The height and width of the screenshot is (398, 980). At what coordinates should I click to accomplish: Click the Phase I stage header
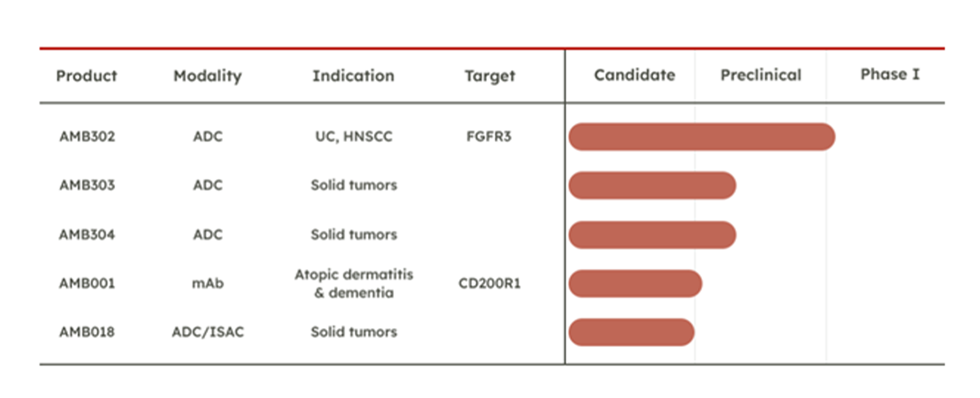[890, 74]
